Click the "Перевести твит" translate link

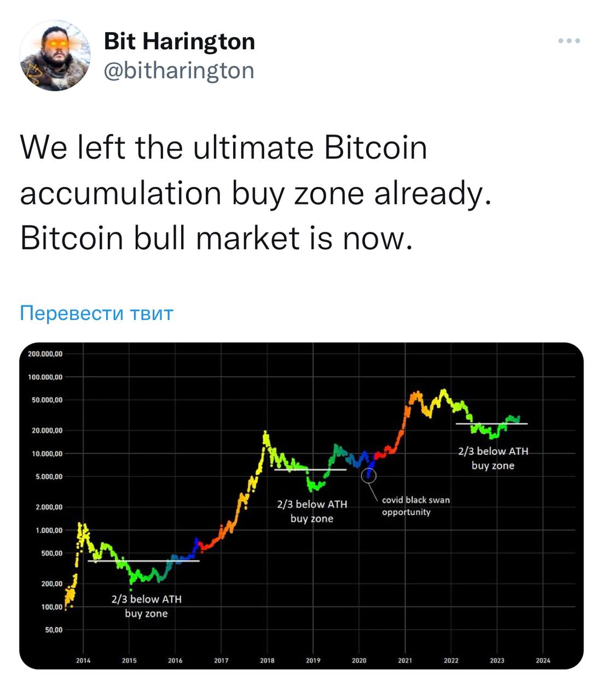point(96,313)
